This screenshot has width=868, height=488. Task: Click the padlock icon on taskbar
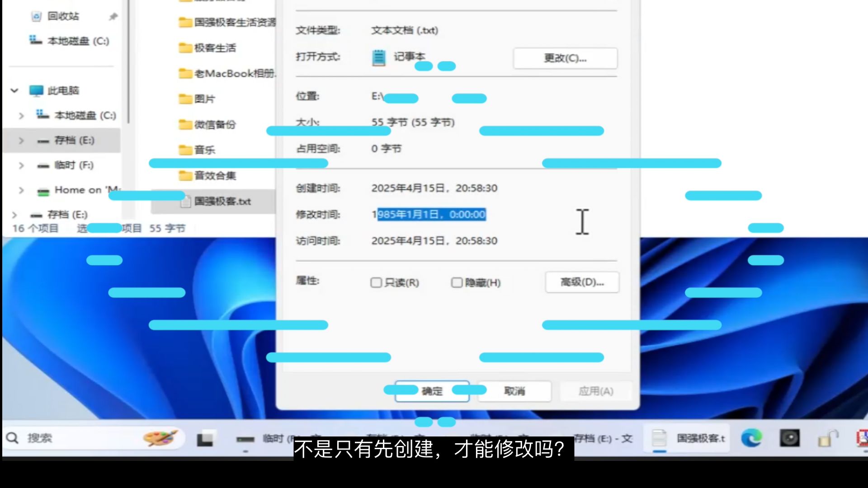[827, 438]
